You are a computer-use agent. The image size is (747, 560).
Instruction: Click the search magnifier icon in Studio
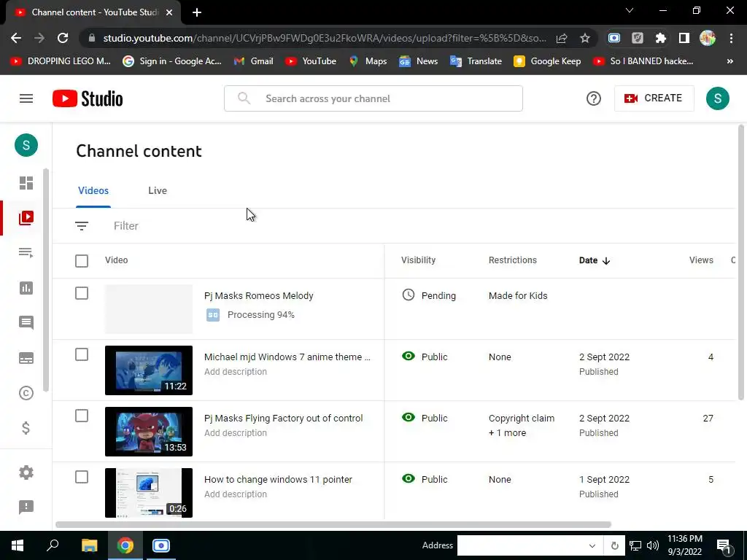click(x=244, y=98)
